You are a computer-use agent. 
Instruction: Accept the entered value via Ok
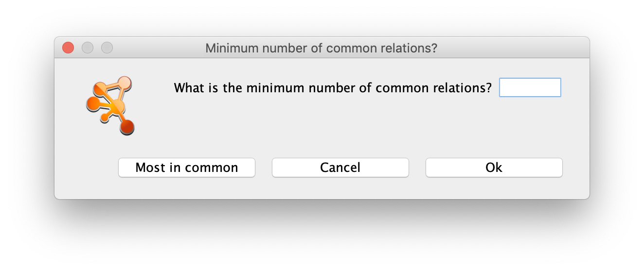point(494,168)
